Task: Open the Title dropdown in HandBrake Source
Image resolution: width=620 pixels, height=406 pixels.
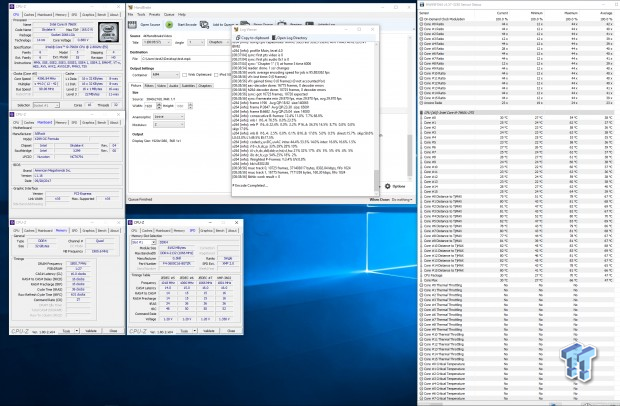Action: click(x=157, y=42)
